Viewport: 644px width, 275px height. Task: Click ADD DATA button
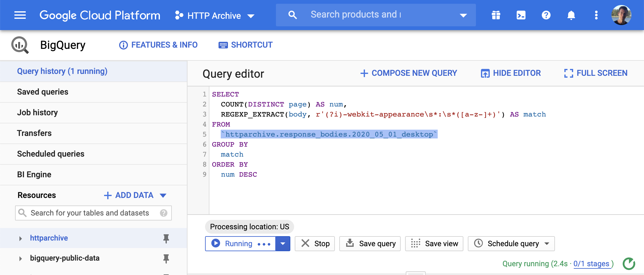coord(135,195)
